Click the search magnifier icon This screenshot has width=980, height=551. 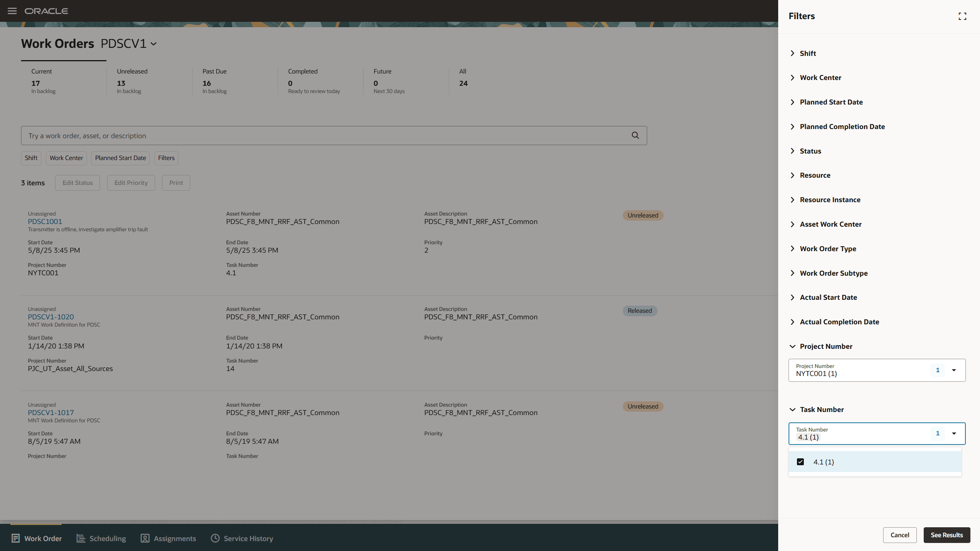(x=635, y=135)
